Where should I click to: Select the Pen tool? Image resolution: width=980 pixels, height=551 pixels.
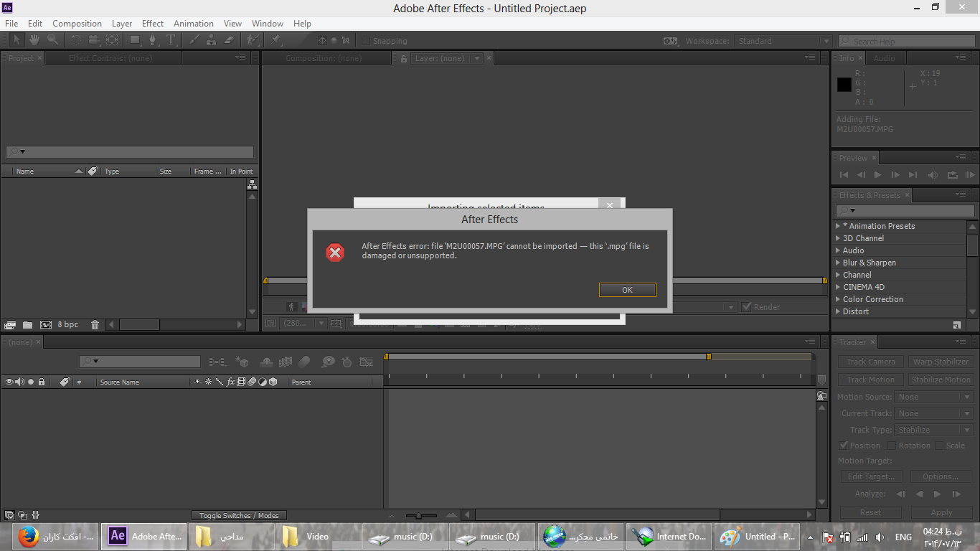pos(153,40)
